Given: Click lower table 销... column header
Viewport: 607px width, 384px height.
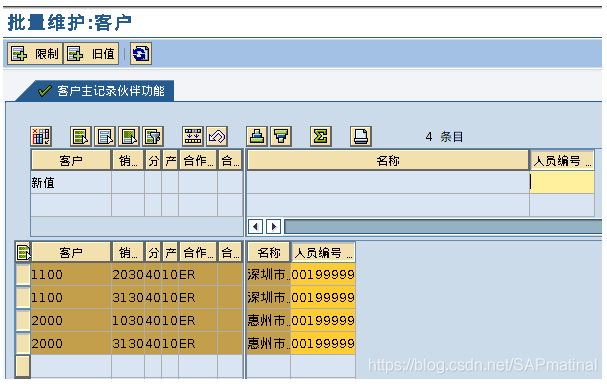Looking at the screenshot, I should (x=128, y=253).
